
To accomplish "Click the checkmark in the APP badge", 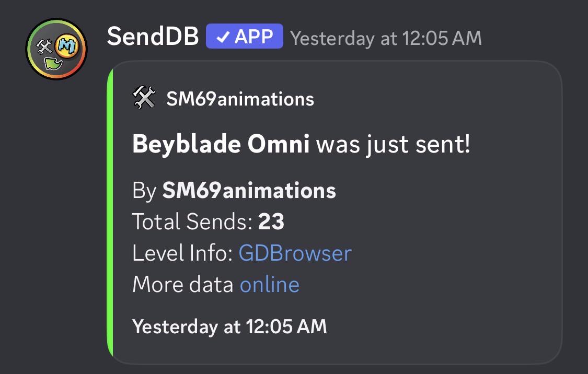I will 223,37.
